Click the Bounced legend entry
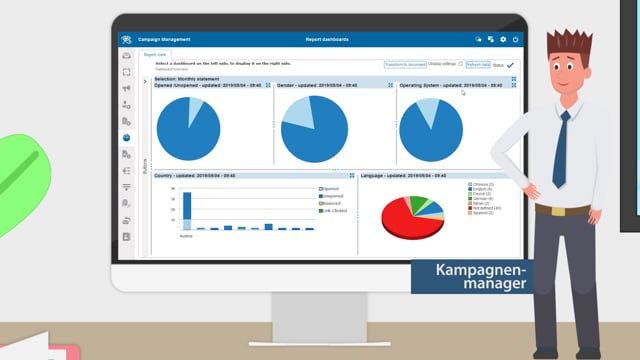The width and height of the screenshot is (640, 360). click(330, 203)
